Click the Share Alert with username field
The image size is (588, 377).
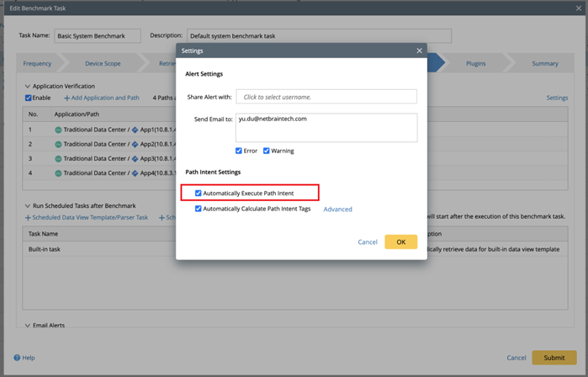pos(326,97)
